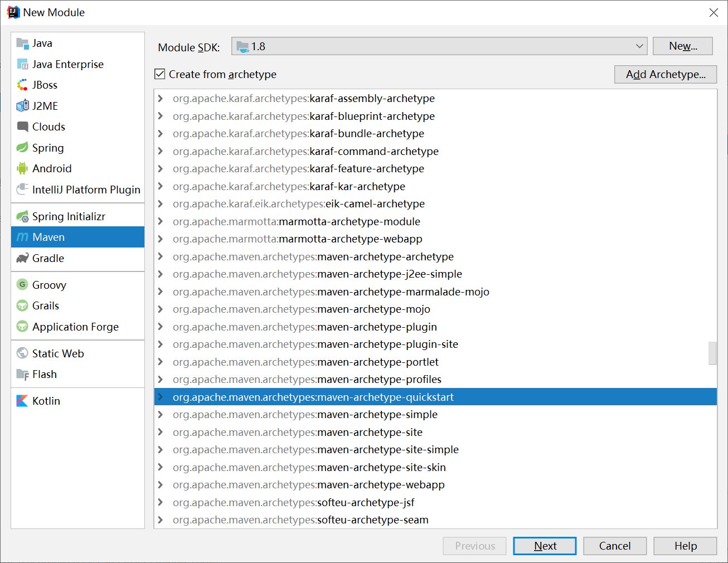
Task: Click the Java Enterprise icon
Action: [22, 64]
